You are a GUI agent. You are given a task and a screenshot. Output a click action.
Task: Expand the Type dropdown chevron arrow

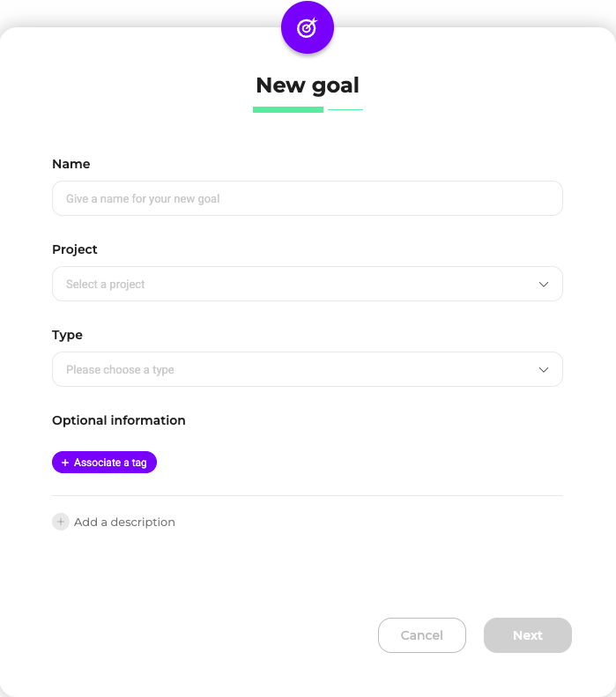[543, 369]
